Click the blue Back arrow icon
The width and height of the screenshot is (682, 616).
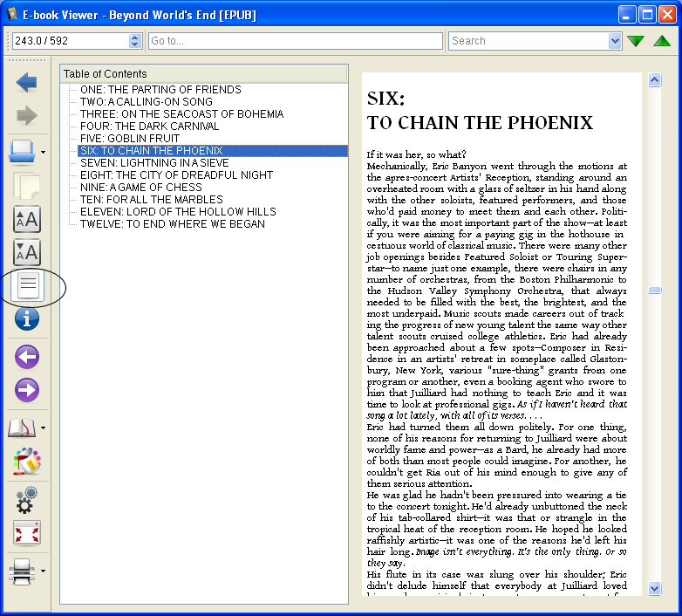click(x=26, y=83)
